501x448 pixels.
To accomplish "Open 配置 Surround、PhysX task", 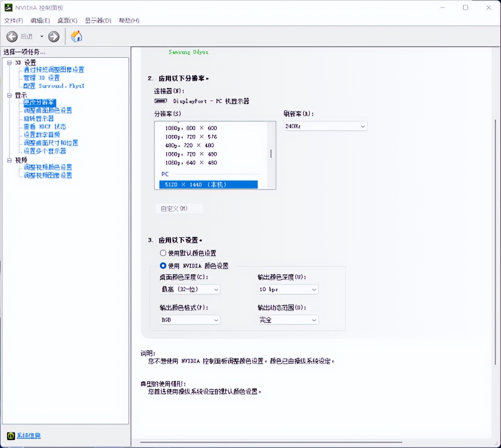I will point(54,86).
